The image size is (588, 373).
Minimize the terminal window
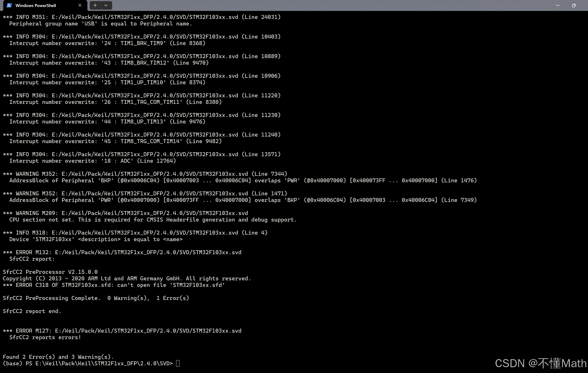557,5
